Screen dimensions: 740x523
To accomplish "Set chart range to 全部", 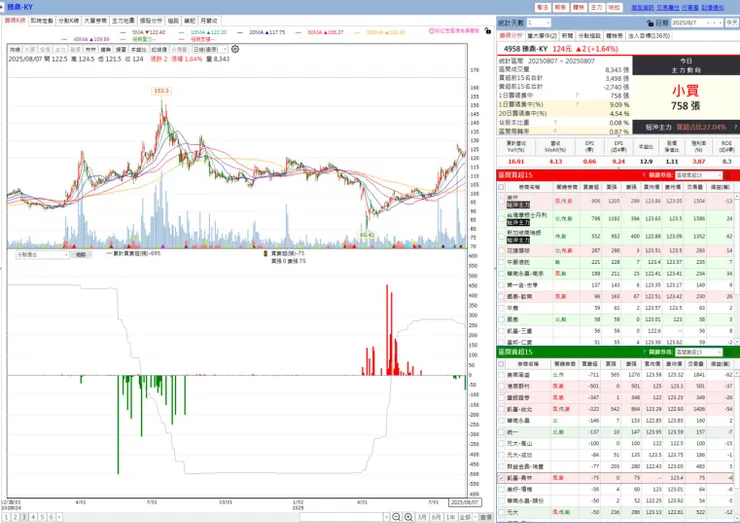I will click(x=466, y=517).
